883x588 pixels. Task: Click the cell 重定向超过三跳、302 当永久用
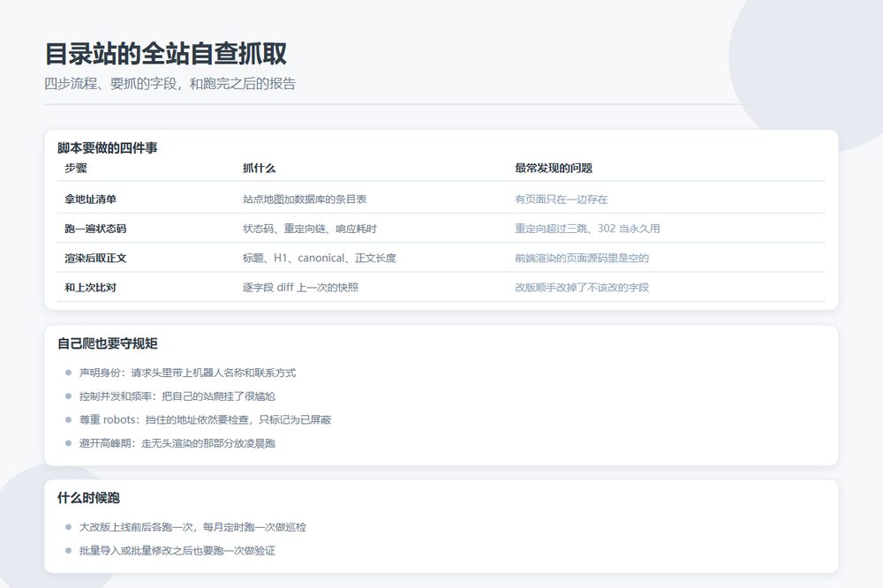pyautogui.click(x=587, y=228)
